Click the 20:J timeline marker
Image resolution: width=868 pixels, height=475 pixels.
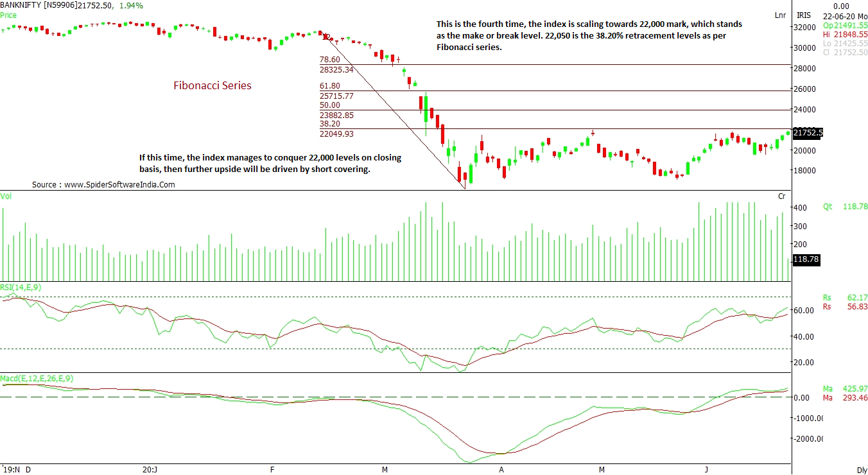149,470
